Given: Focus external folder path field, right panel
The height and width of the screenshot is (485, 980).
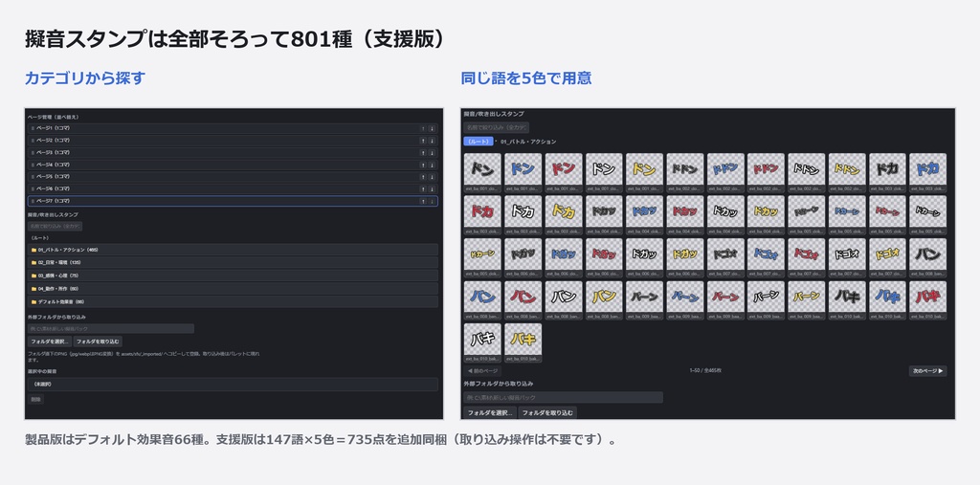Looking at the screenshot, I should point(563,398).
